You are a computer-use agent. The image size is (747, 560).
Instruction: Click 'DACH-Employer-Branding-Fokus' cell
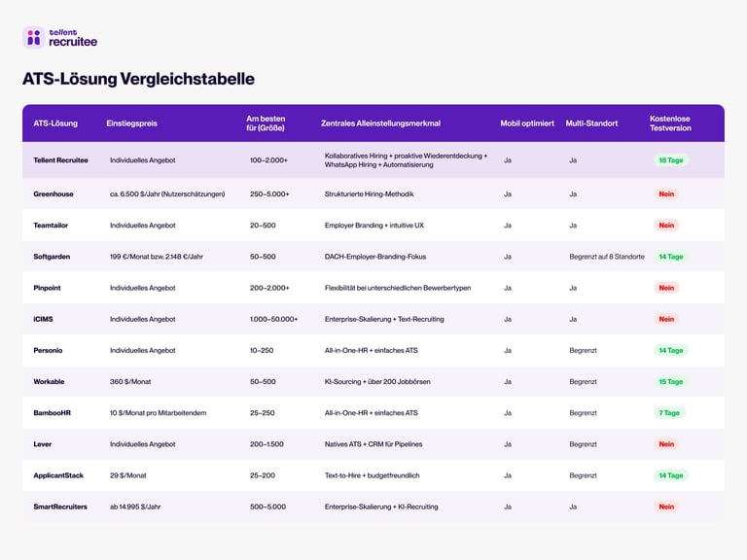point(375,257)
